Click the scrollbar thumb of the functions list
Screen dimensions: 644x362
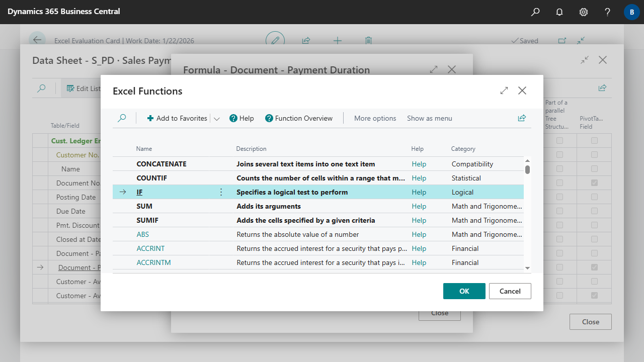click(x=528, y=169)
